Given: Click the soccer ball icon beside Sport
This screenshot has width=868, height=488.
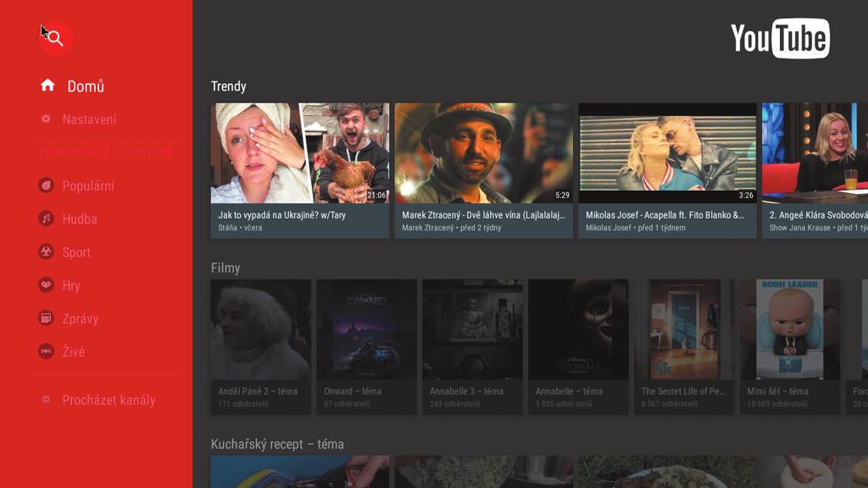Looking at the screenshot, I should (46, 252).
